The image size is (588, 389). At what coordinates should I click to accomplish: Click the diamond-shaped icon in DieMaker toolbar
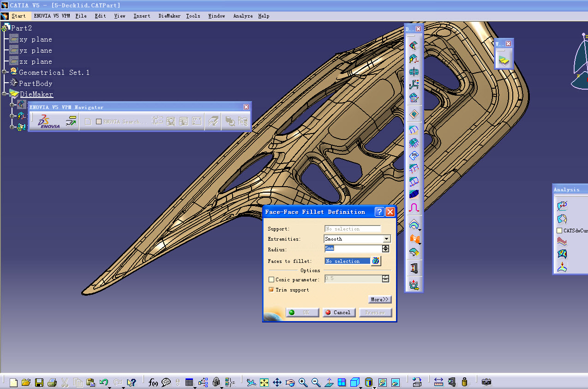point(414,114)
